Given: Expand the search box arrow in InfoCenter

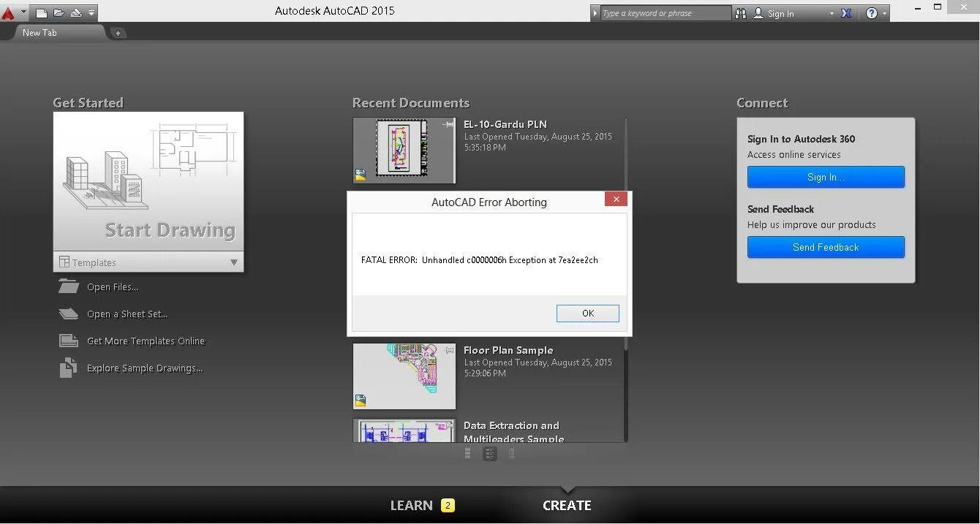Looking at the screenshot, I should (x=595, y=13).
